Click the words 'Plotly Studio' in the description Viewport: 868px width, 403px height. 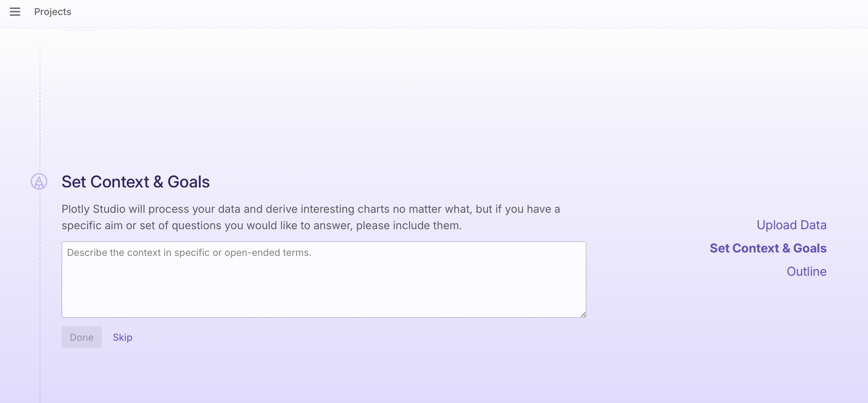(93, 209)
